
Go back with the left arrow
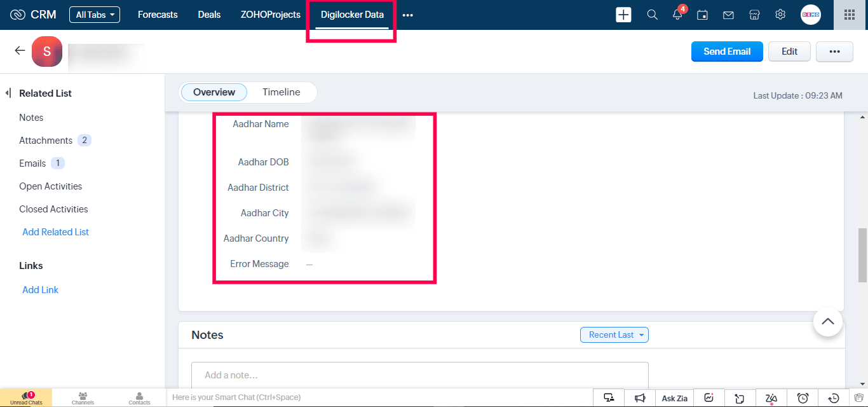click(x=20, y=51)
